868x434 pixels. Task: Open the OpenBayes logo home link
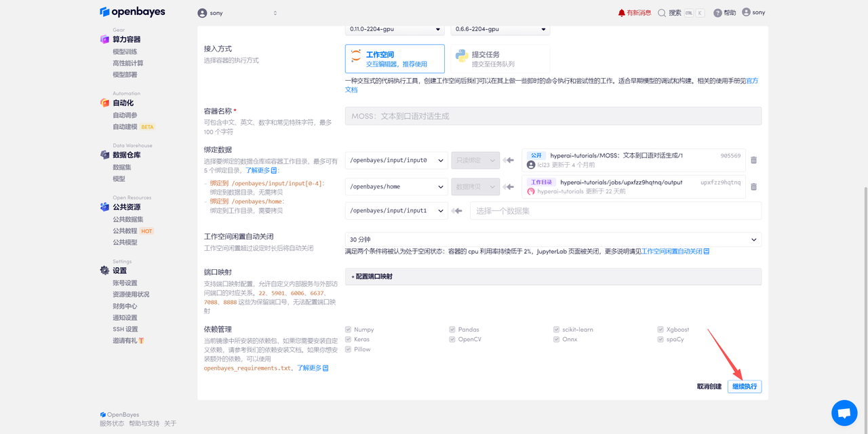pyautogui.click(x=132, y=12)
